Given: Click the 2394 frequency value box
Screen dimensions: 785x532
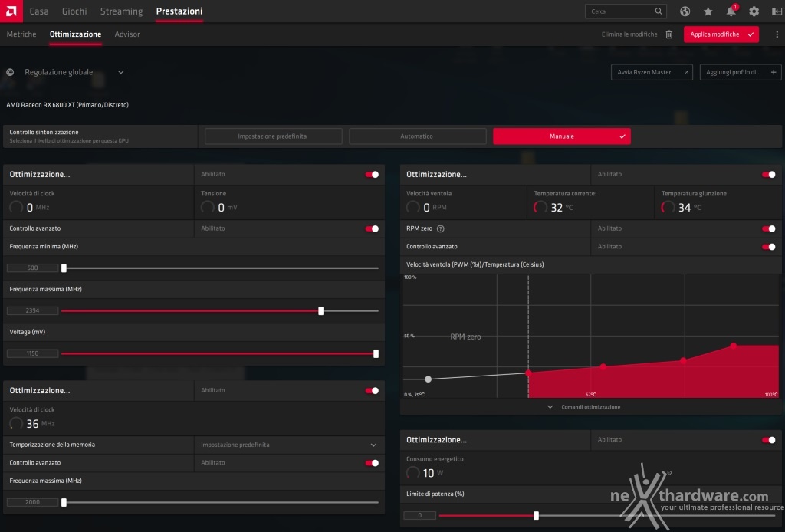Looking at the screenshot, I should coord(32,310).
